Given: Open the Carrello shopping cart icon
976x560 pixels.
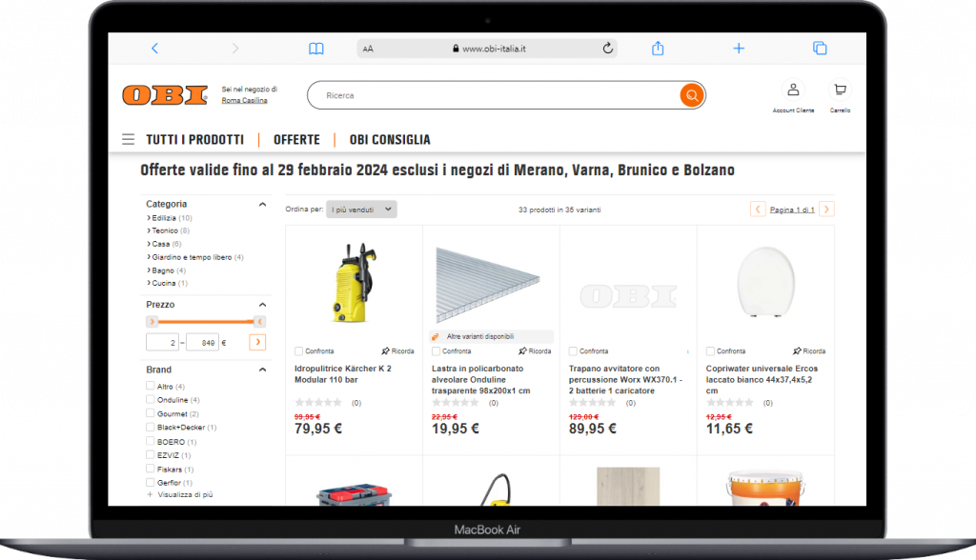Looking at the screenshot, I should [x=840, y=90].
